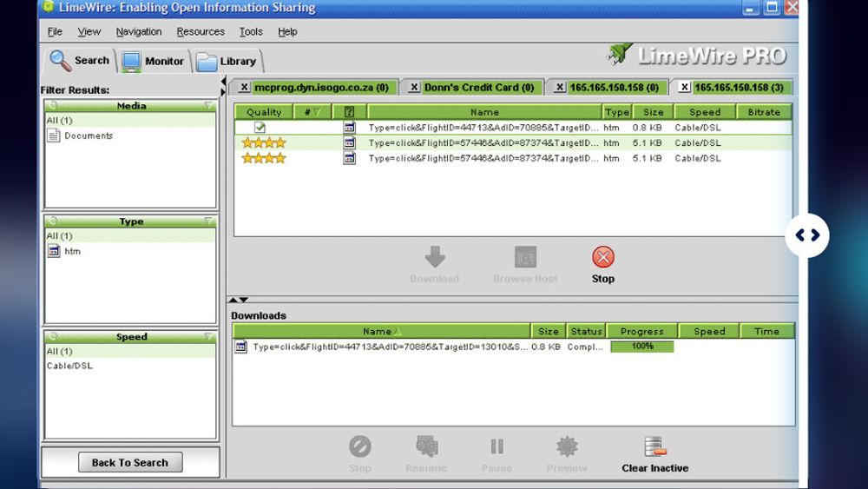Click the code arrows overlay icon
Viewport: 868px width, 489px height.
807,235
